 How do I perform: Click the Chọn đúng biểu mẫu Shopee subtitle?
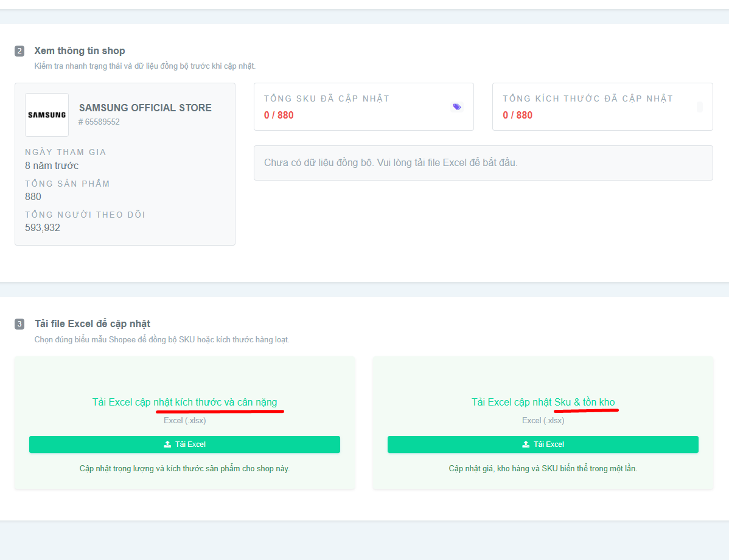(162, 340)
